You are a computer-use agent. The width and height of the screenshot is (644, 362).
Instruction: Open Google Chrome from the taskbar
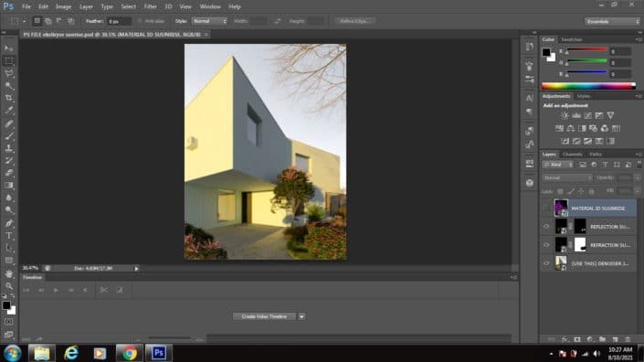pos(130,353)
